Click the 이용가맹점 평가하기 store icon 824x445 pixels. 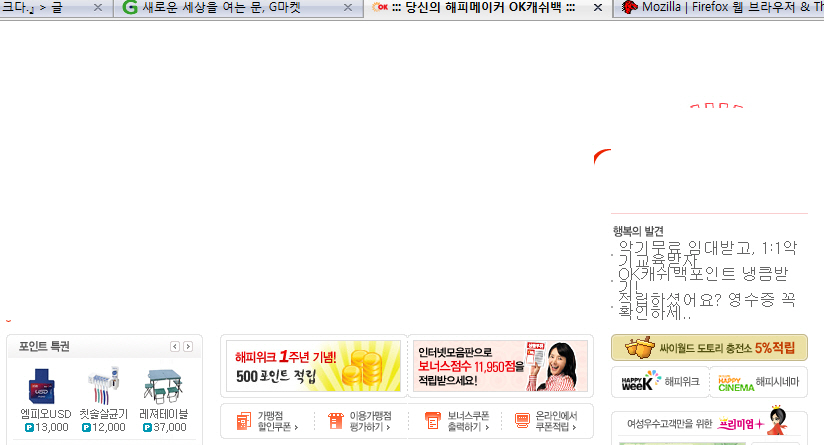click(335, 421)
